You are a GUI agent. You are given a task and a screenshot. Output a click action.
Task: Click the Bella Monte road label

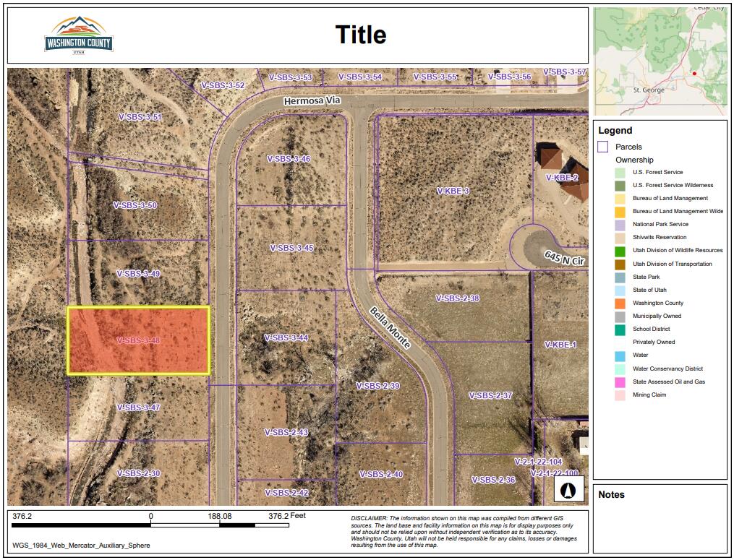tap(391, 327)
